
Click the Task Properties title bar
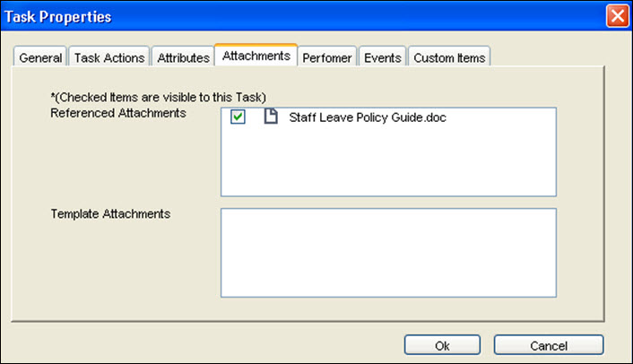point(303,16)
